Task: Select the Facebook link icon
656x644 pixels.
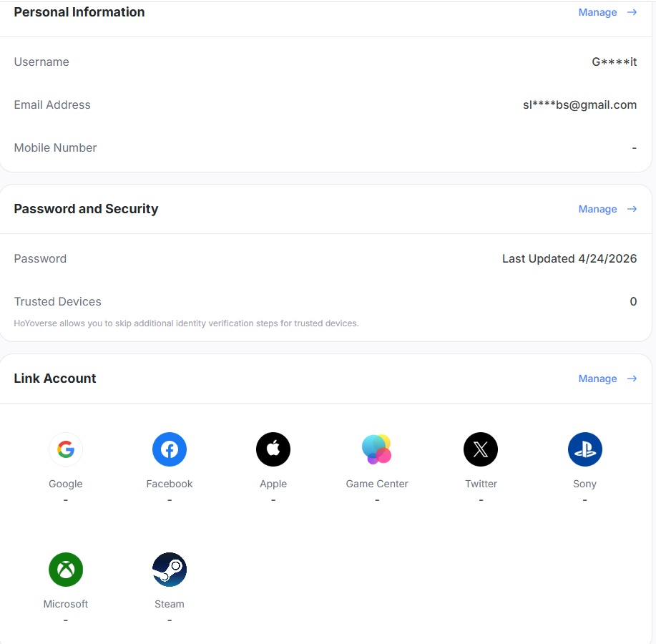Action: point(170,449)
